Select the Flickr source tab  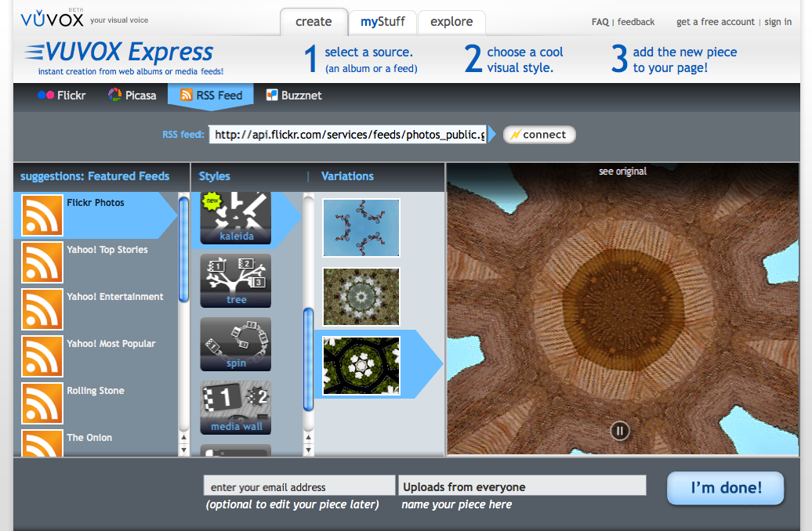pyautogui.click(x=62, y=96)
